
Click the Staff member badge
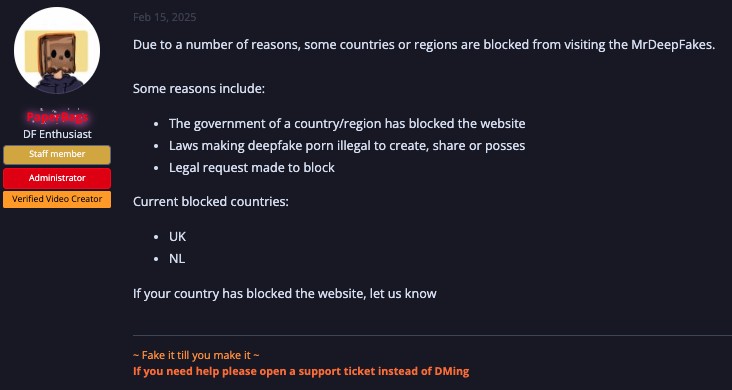pyautogui.click(x=57, y=155)
